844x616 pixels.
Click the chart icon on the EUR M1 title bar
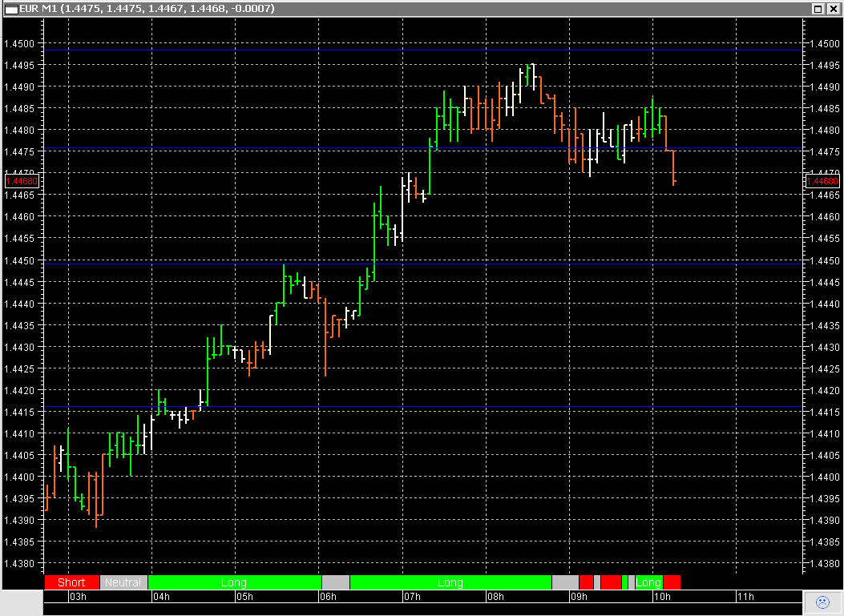[13, 8]
